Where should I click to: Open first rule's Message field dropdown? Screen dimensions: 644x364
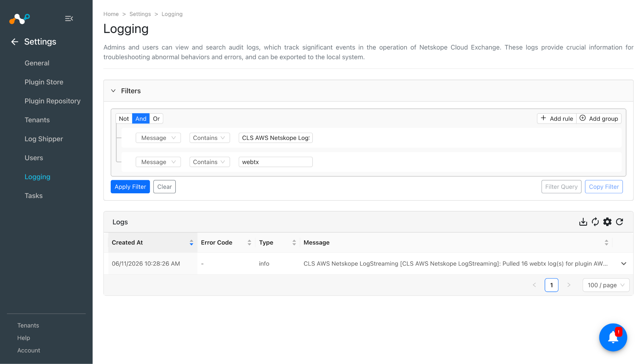click(x=158, y=138)
